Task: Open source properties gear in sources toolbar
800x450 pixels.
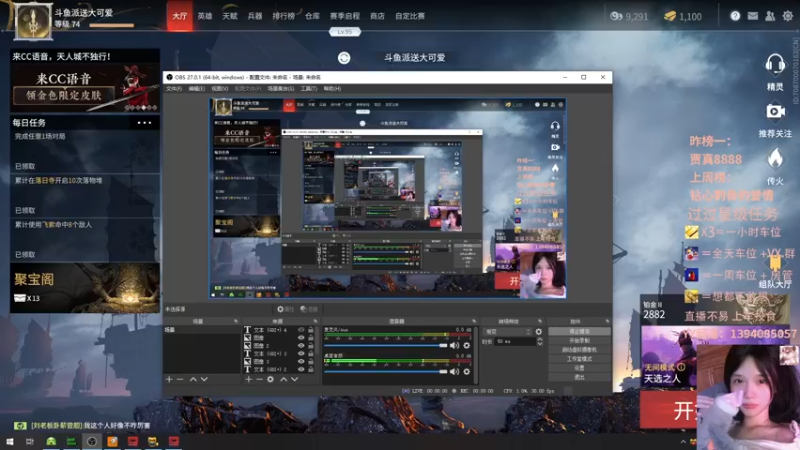Action: [x=270, y=380]
